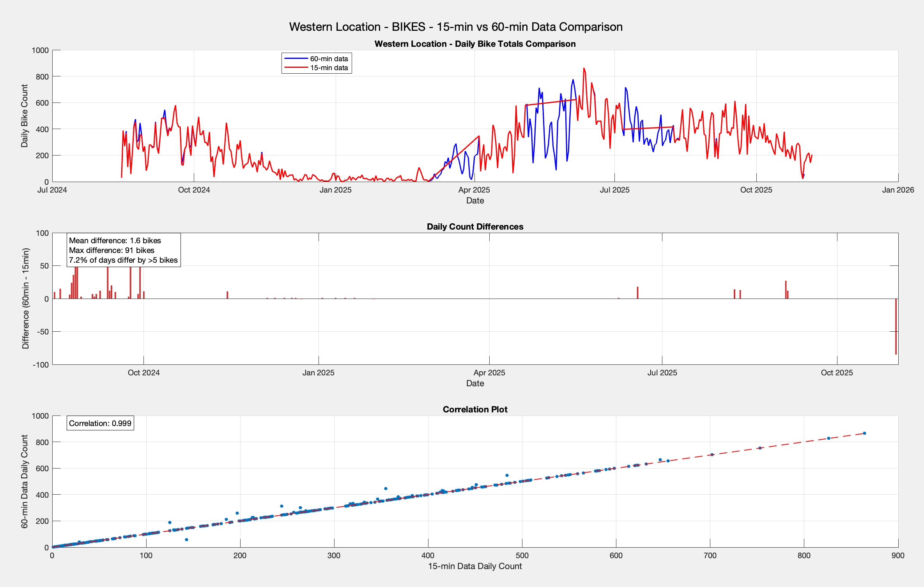
Task: Click the "Correlation: 0.999" annotation box
Action: pyautogui.click(x=100, y=423)
